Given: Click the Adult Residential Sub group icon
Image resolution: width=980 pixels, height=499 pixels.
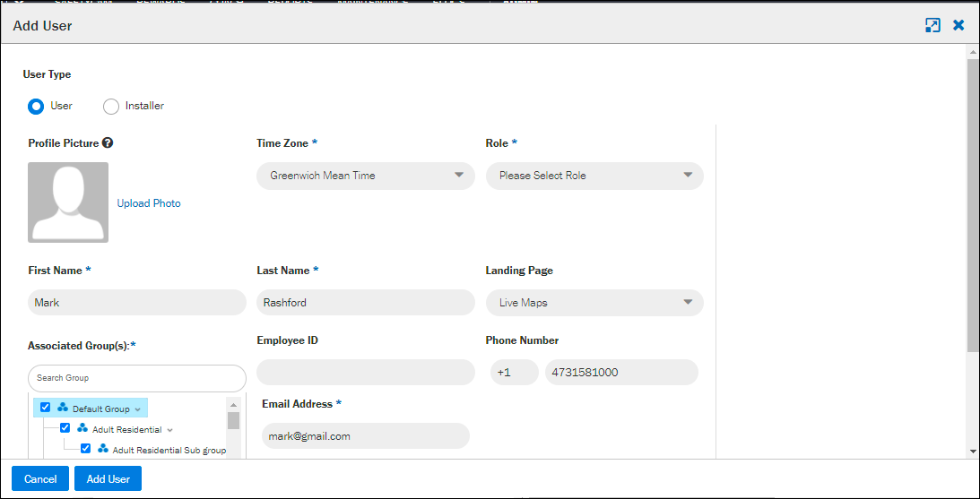Looking at the screenshot, I should 103,449.
